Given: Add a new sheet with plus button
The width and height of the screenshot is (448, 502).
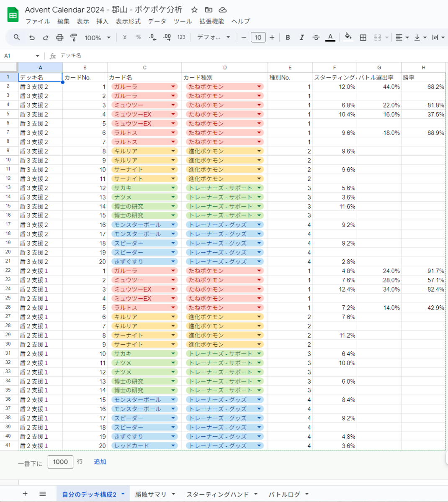Looking at the screenshot, I should [25, 494].
